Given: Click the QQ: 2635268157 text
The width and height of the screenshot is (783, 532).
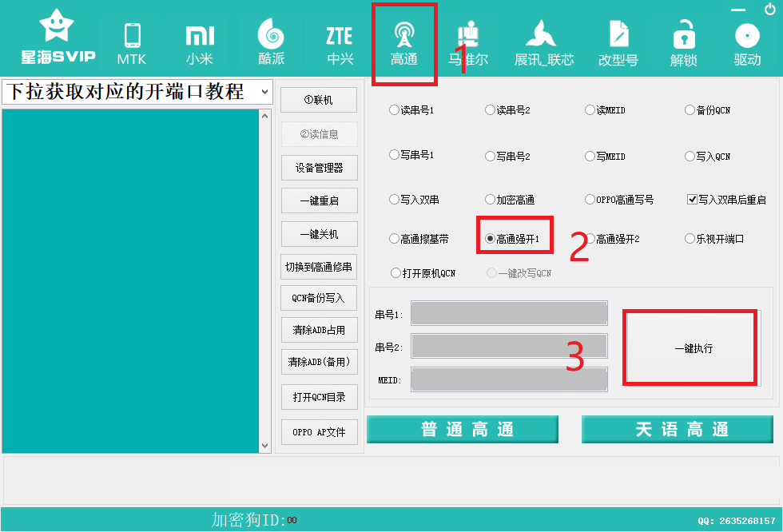Looking at the screenshot, I should click(736, 521).
